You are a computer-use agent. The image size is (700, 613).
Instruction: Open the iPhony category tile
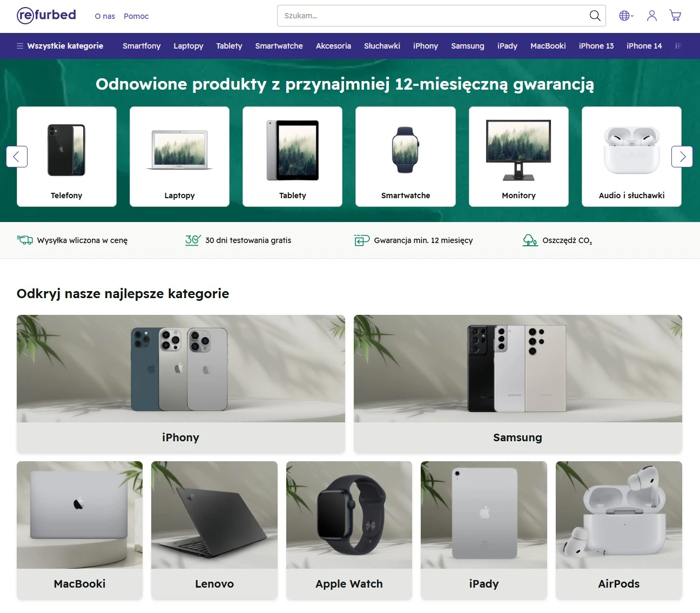181,384
